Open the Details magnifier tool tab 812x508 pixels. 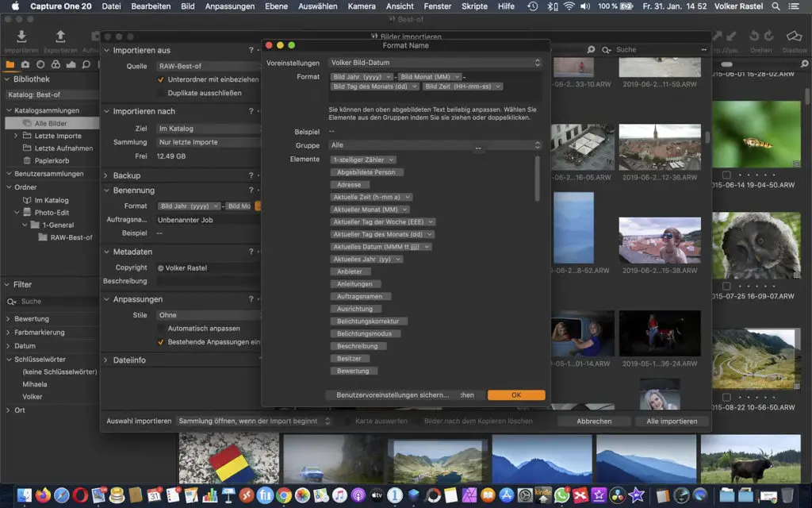[86, 65]
